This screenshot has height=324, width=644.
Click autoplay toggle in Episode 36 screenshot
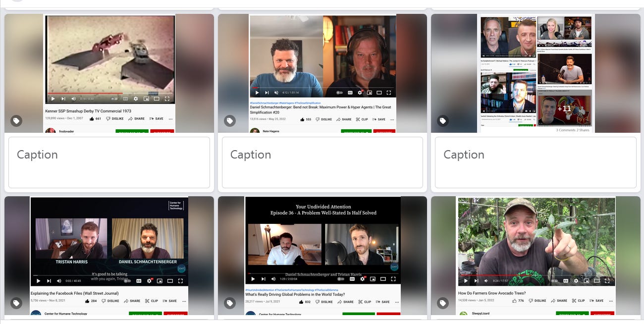341,279
